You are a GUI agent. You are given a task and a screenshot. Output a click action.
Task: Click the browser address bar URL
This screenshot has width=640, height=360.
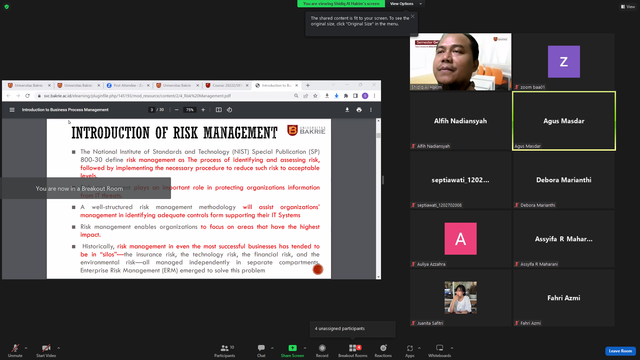137,96
